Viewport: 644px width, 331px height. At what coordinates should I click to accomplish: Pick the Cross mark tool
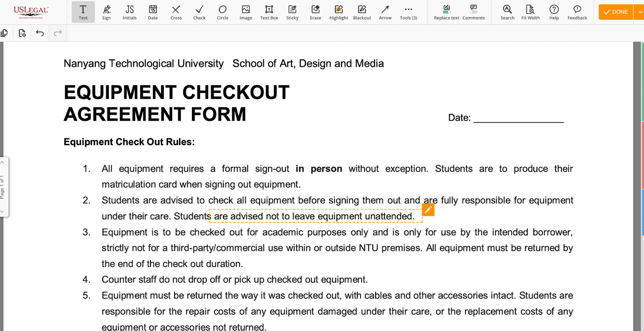click(x=176, y=12)
